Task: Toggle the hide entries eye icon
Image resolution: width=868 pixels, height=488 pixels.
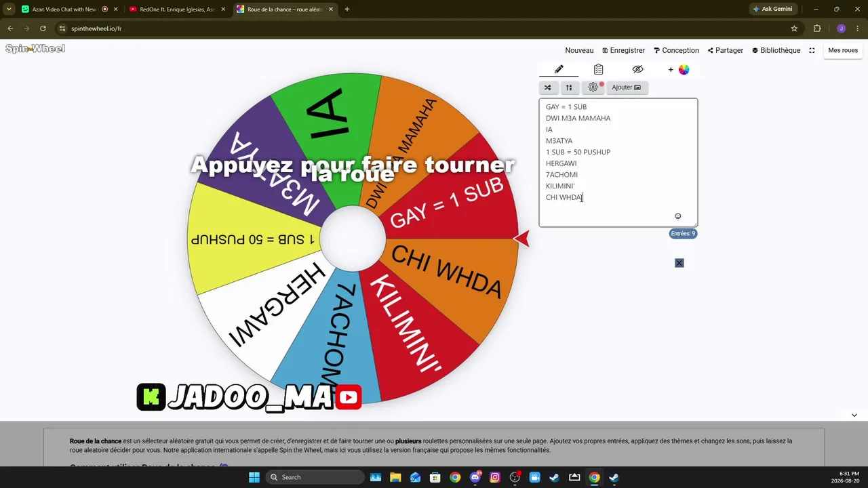Action: [x=637, y=69]
